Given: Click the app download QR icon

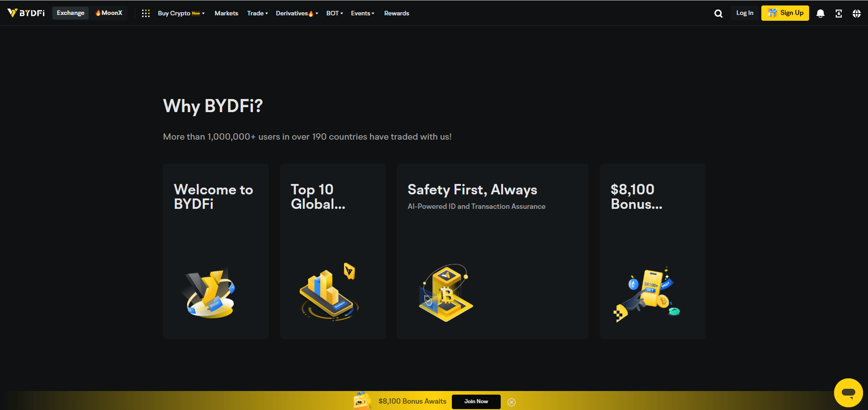Looking at the screenshot, I should tap(838, 14).
